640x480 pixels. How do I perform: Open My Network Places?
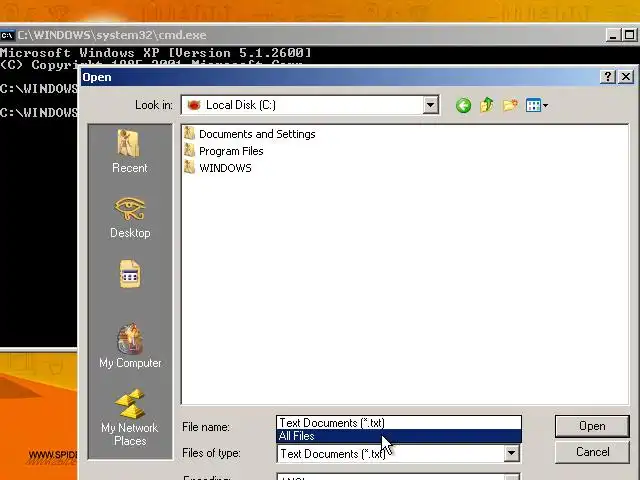pyautogui.click(x=130, y=417)
